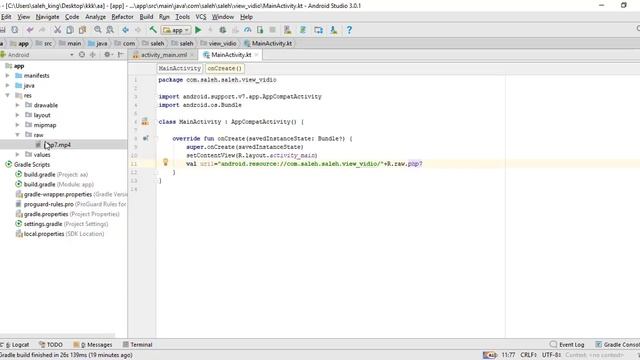The image size is (640, 360).
Task: Open build.gradle (Project: aa)
Action: pos(51,174)
